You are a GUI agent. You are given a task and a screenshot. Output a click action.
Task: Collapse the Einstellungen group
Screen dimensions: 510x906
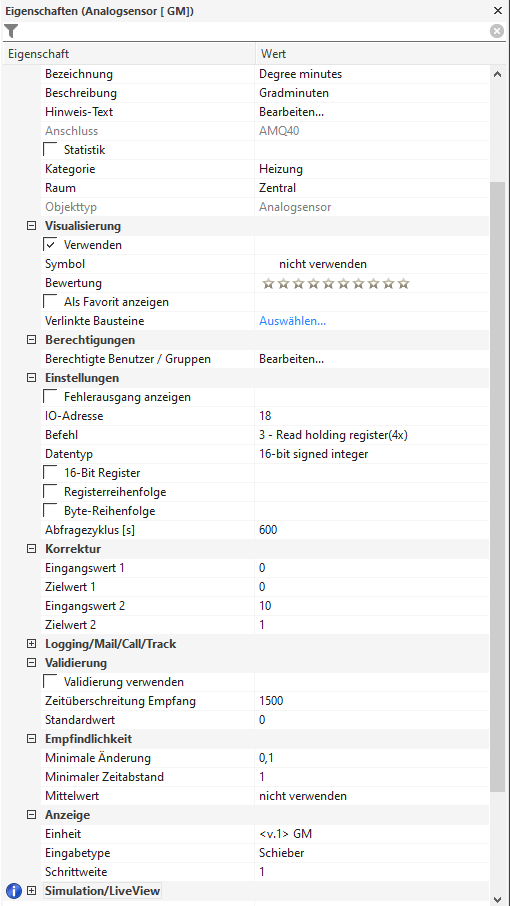[32, 378]
